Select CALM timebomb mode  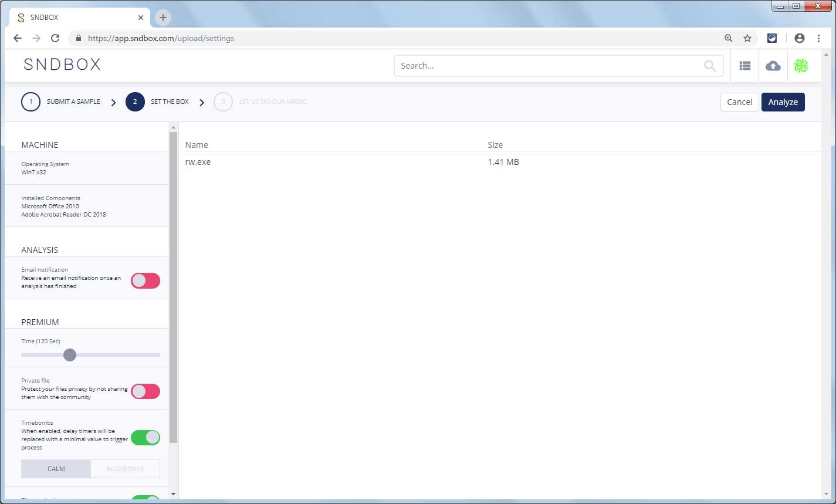coord(56,469)
